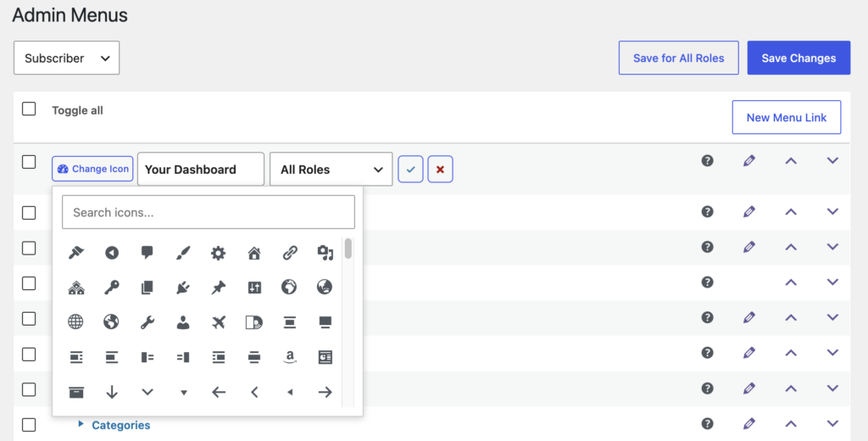Pick the thin left chevron icon

pyautogui.click(x=254, y=392)
